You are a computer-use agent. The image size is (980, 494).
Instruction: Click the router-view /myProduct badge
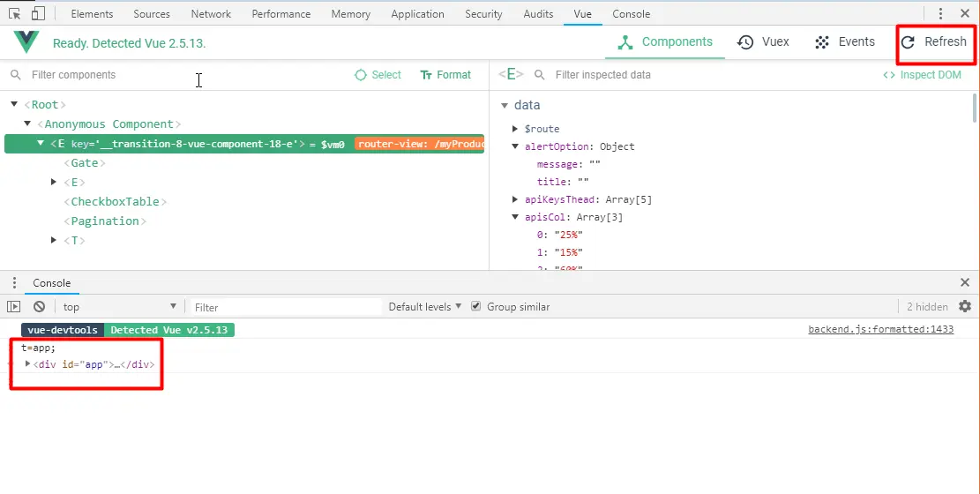tap(419, 144)
